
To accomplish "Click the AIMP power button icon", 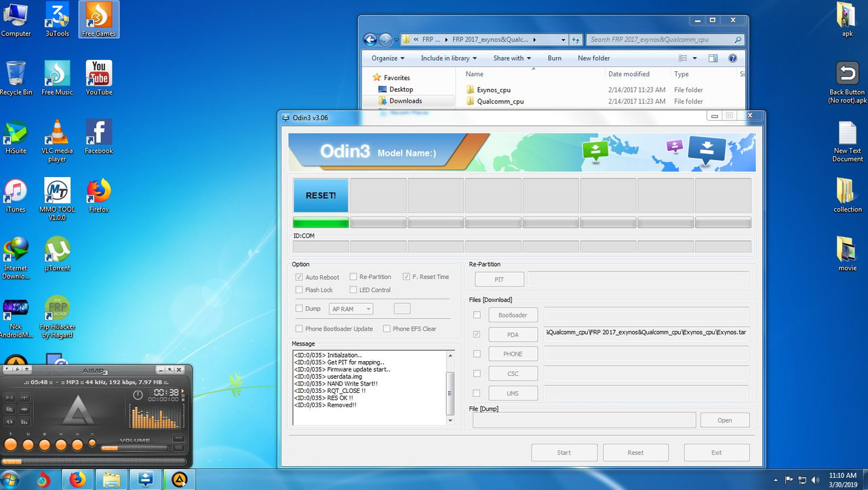I will pyautogui.click(x=138, y=394).
